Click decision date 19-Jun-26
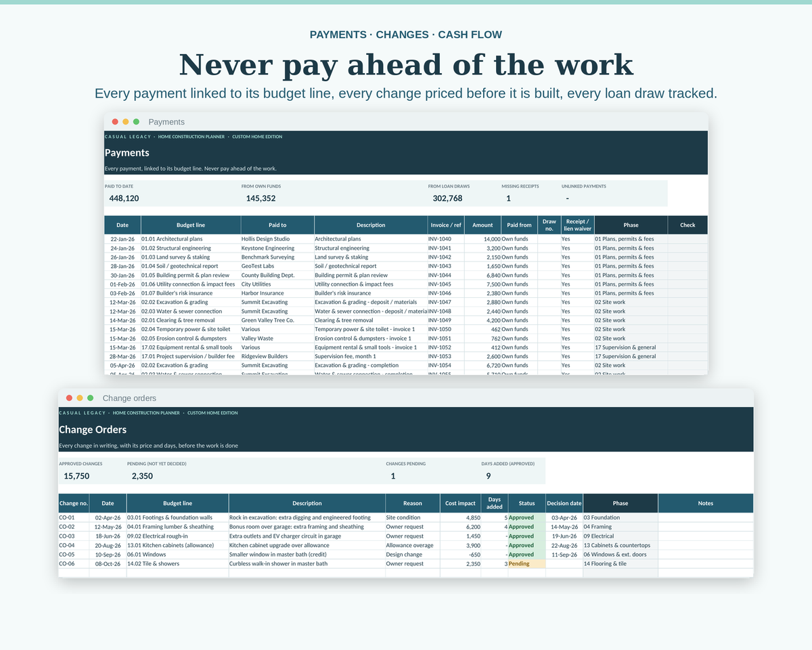This screenshot has width=812, height=650. coord(564,536)
